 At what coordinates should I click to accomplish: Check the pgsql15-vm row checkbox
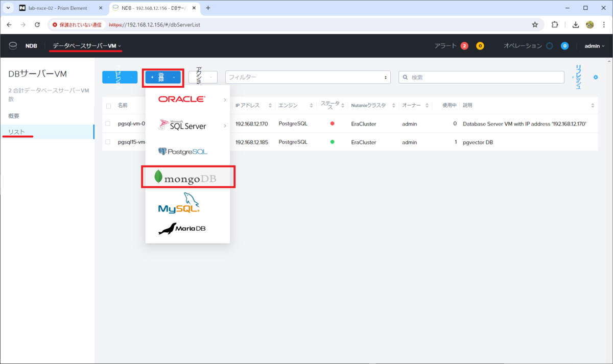pos(108,142)
